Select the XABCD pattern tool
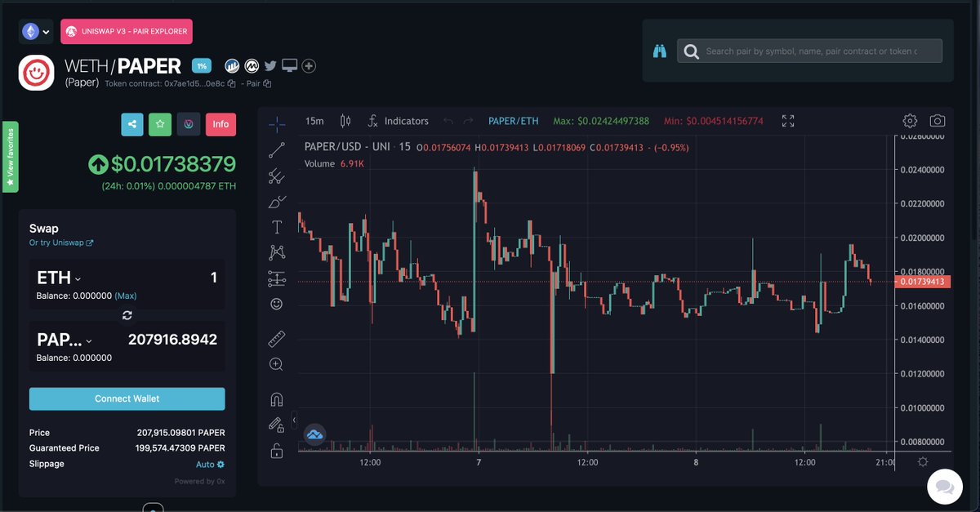980x512 pixels. [277, 252]
